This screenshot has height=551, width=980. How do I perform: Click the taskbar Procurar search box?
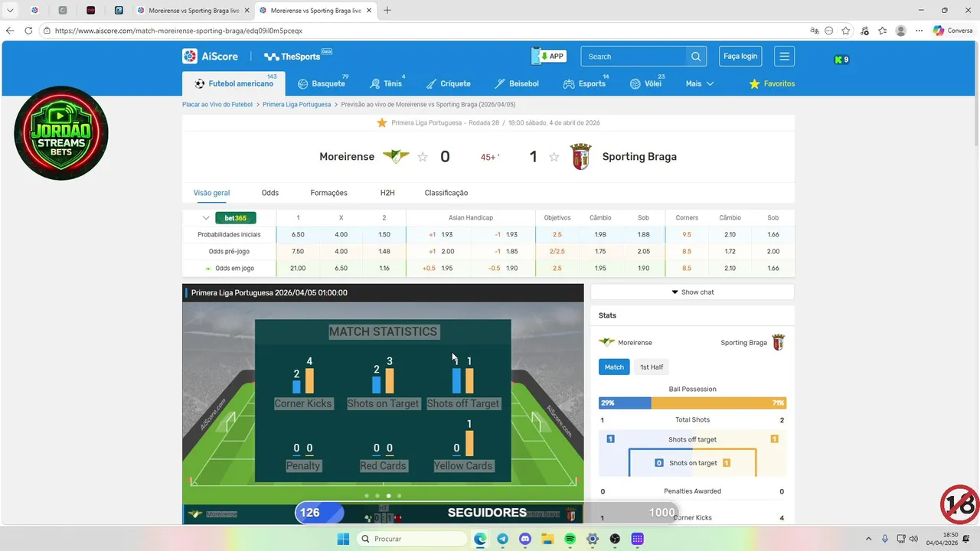coord(413,539)
